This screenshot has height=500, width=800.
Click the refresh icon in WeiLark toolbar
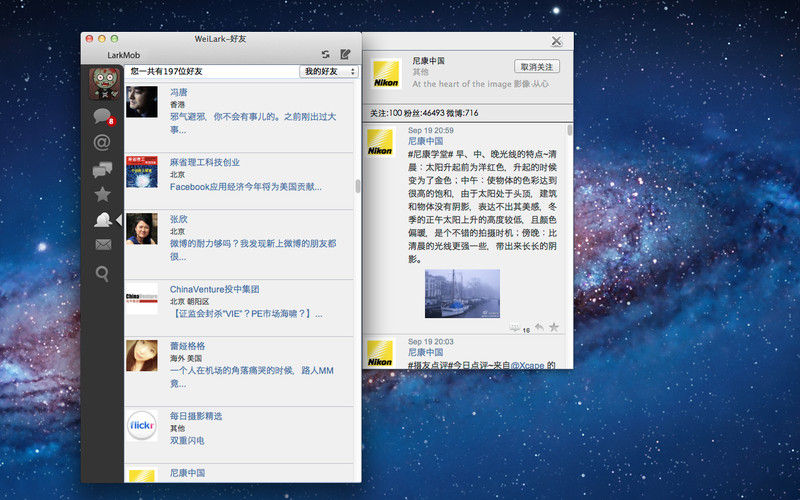pos(325,54)
